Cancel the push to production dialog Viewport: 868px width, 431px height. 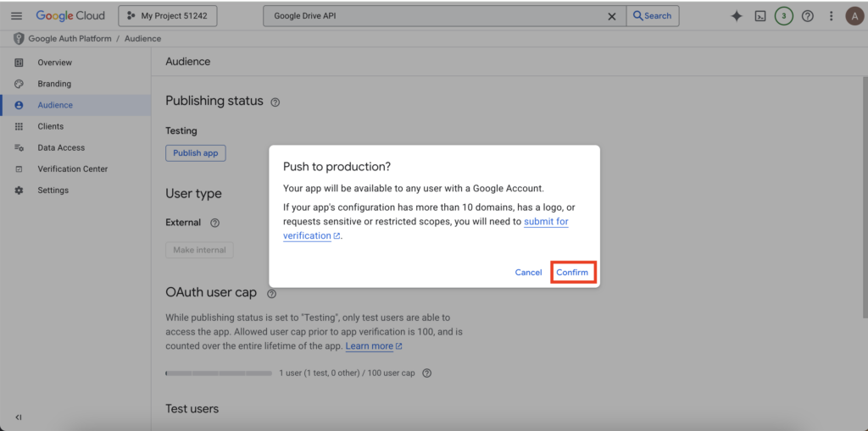pos(528,273)
